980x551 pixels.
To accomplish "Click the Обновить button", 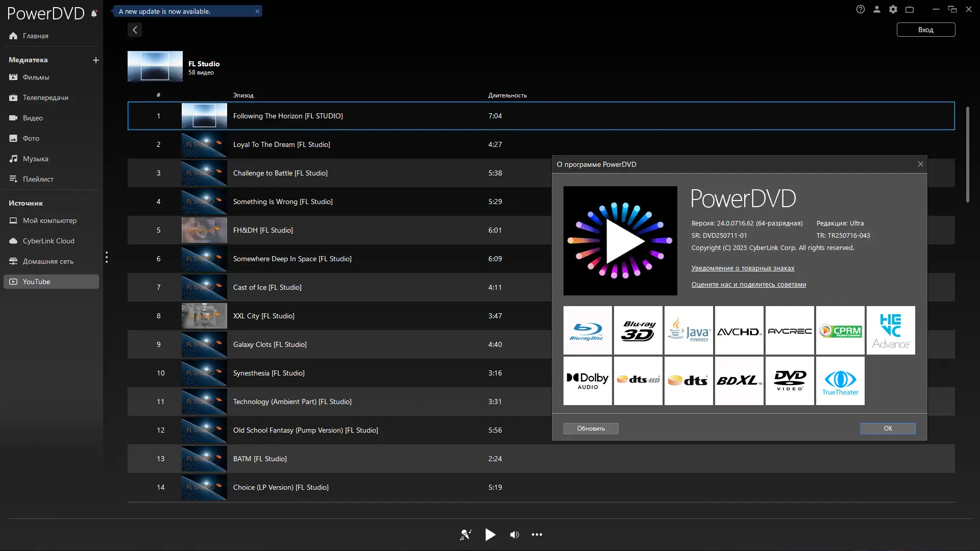I will [x=591, y=429].
